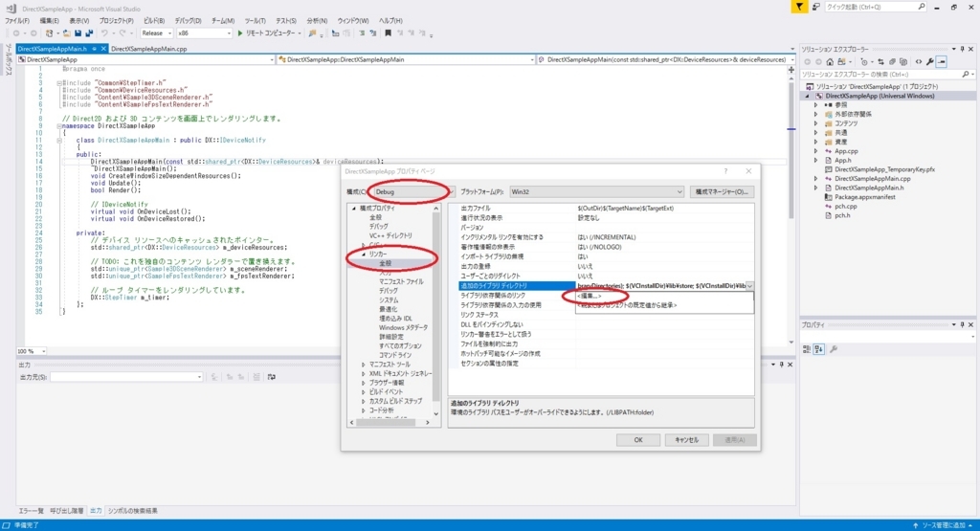980x531 pixels.
Task: Pin the Solution Explorer panel with the pushpin
Action: pos(962,49)
